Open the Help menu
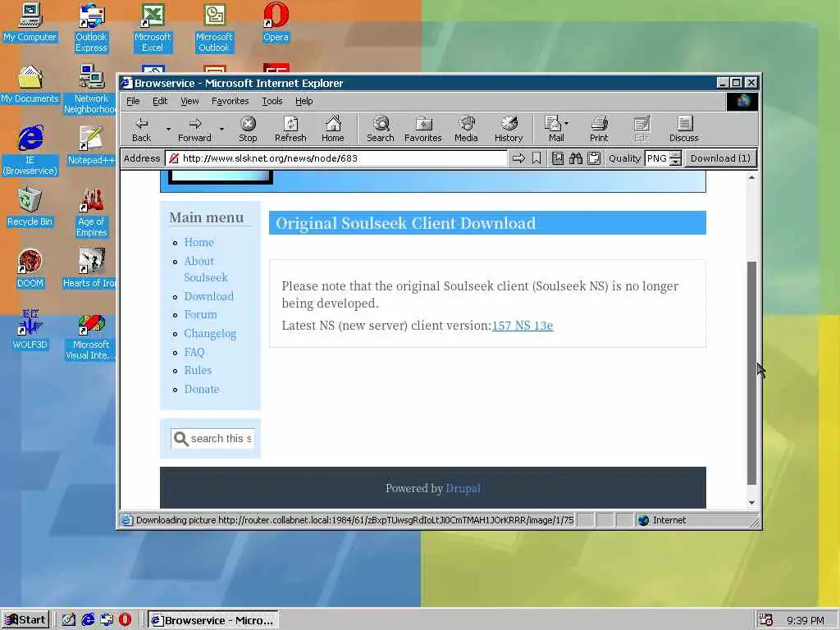The image size is (840, 630). click(x=304, y=101)
